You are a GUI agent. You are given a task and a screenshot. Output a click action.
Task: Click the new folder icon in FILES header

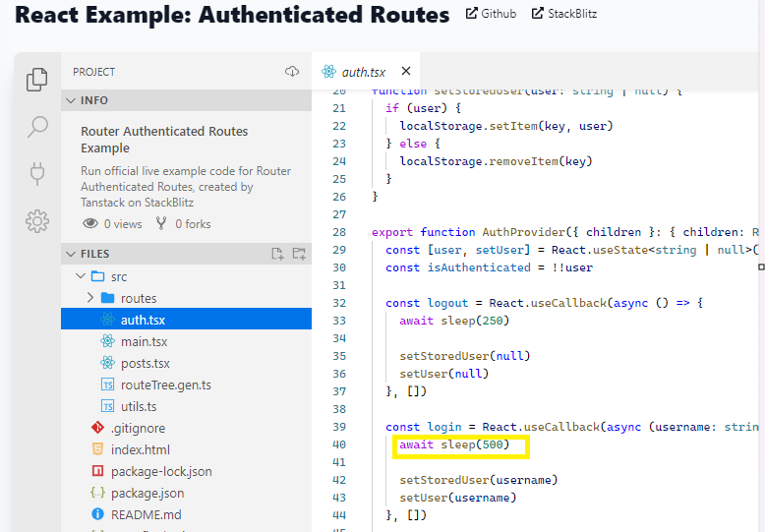click(299, 254)
